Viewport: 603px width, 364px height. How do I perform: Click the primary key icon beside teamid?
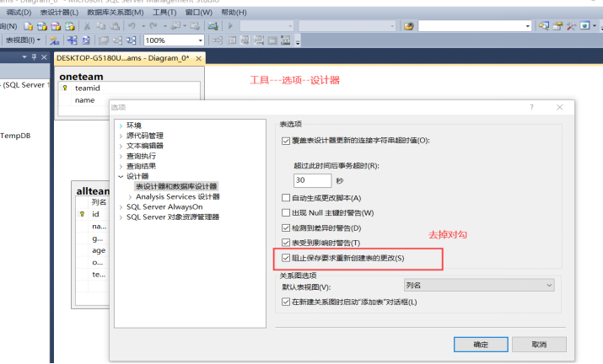[65, 88]
